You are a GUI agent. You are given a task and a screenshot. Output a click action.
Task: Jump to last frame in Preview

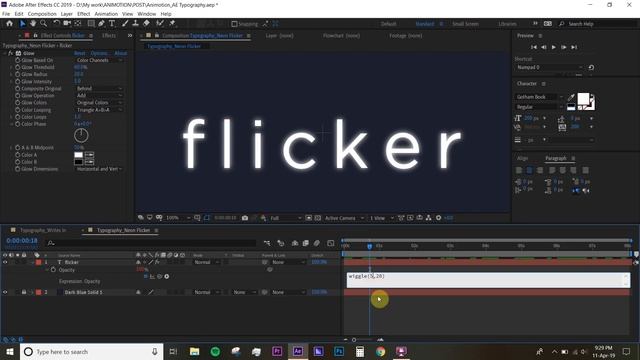pos(574,47)
